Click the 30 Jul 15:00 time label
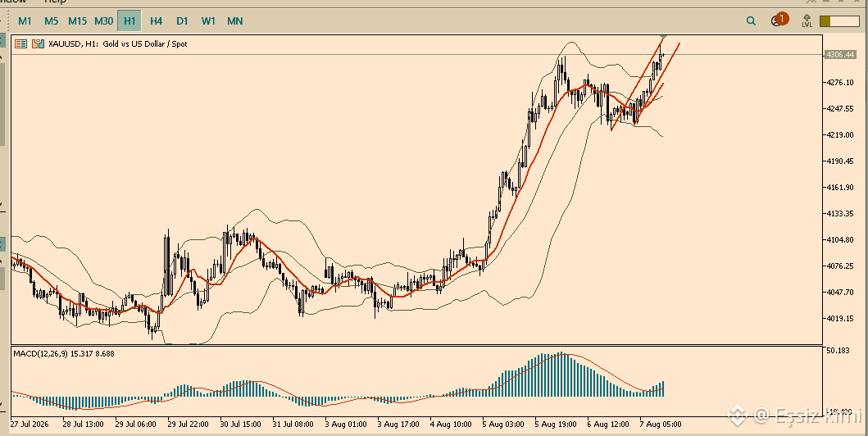This screenshot has width=868, height=436. click(x=241, y=425)
